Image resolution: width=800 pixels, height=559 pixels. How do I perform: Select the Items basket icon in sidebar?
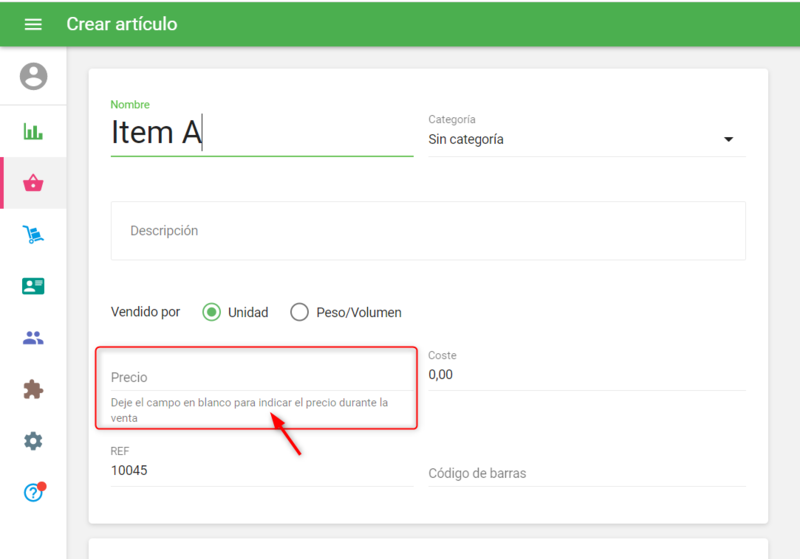33,183
